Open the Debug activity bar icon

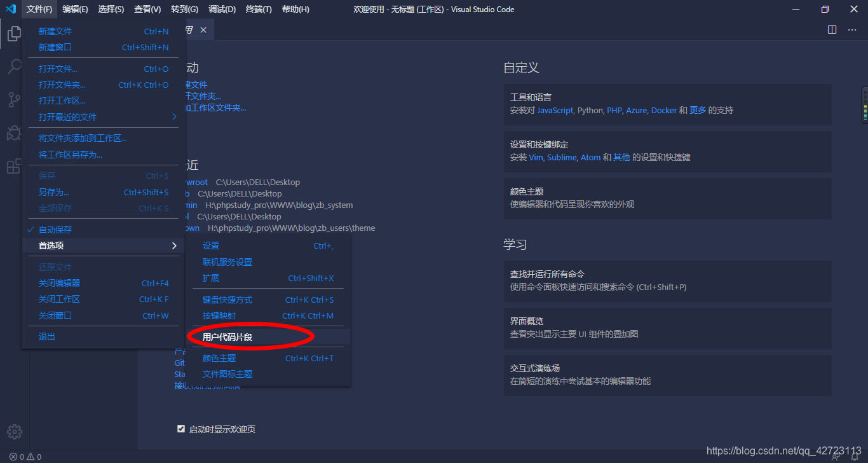(14, 132)
